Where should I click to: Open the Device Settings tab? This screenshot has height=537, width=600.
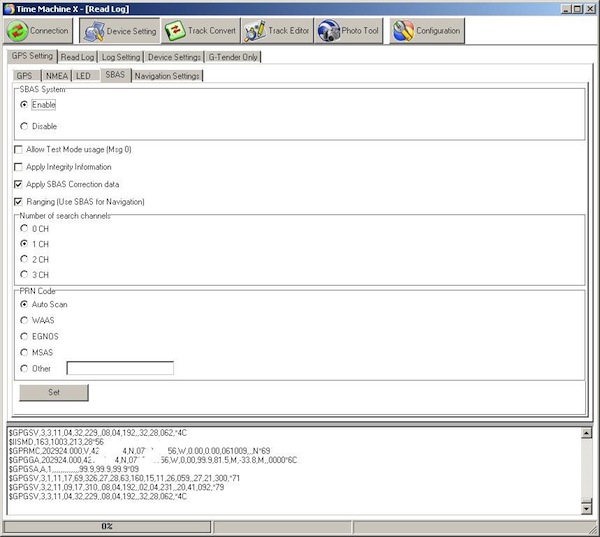(174, 57)
